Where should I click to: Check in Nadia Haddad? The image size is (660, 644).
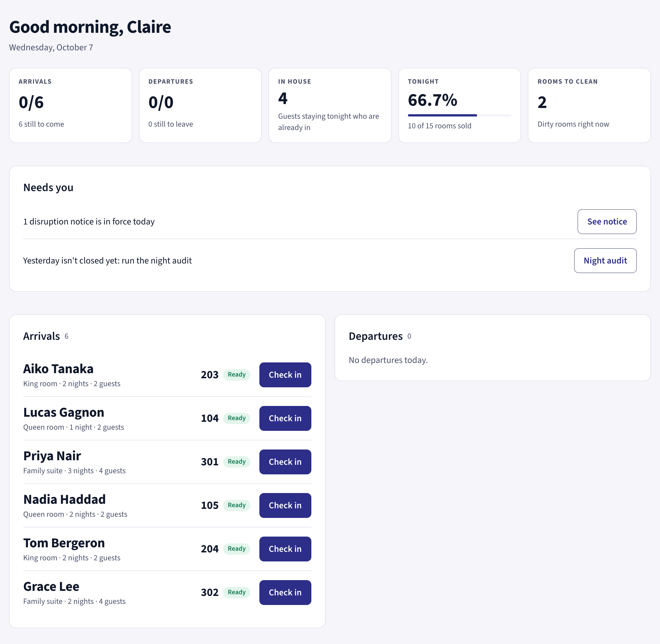(x=285, y=505)
